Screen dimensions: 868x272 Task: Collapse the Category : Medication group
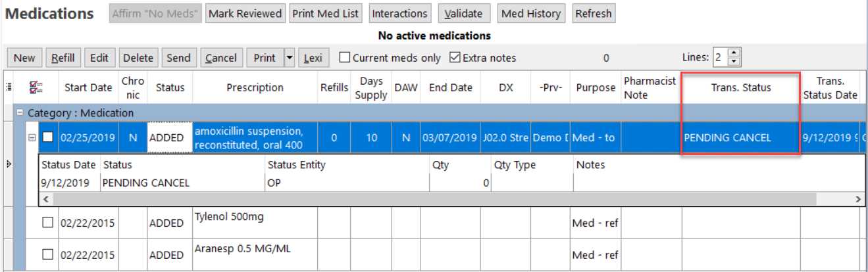[x=20, y=113]
